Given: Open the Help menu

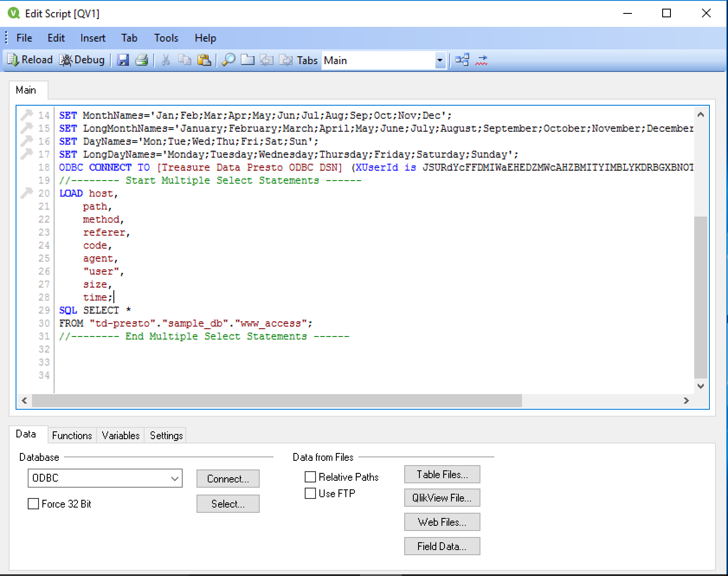Looking at the screenshot, I should click(205, 38).
